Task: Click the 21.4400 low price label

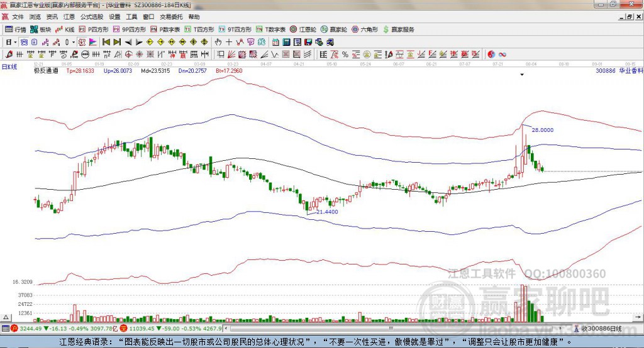Action: pos(327,212)
